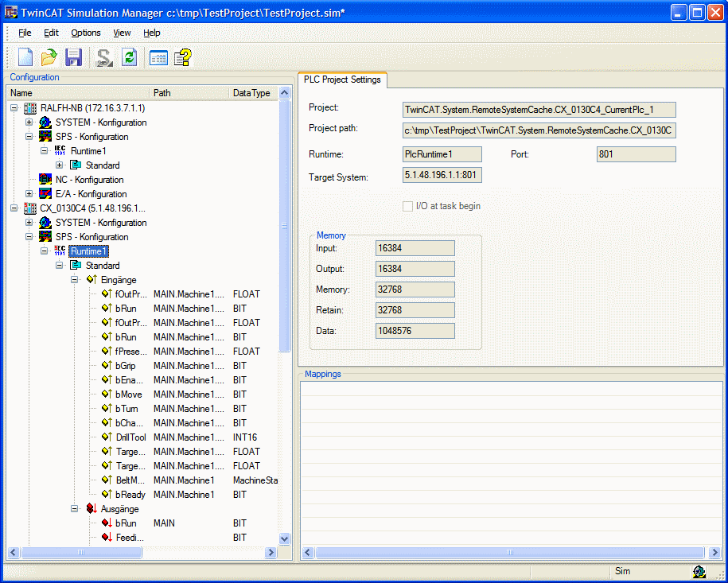Expand SYSTEM - Konfiguration under CX_0130C4
Image resolution: width=728 pixels, height=583 pixels.
click(x=29, y=223)
